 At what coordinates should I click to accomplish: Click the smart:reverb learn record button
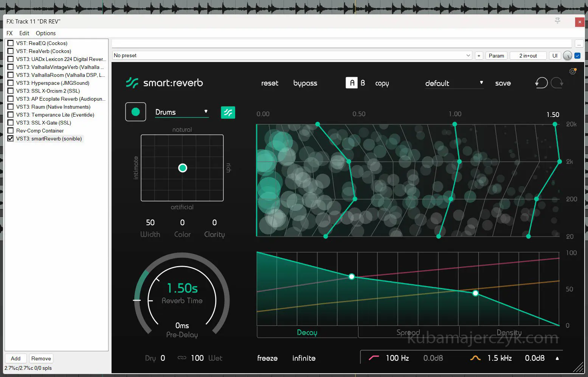coord(135,112)
